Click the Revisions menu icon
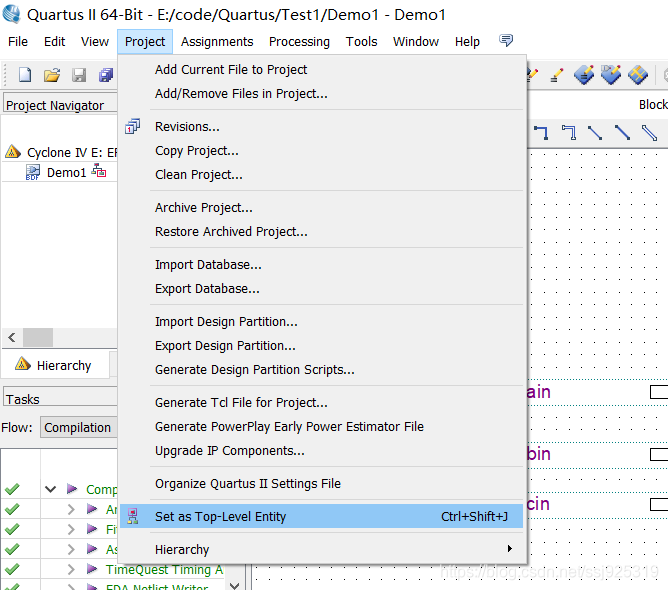668x590 pixels. click(132, 127)
